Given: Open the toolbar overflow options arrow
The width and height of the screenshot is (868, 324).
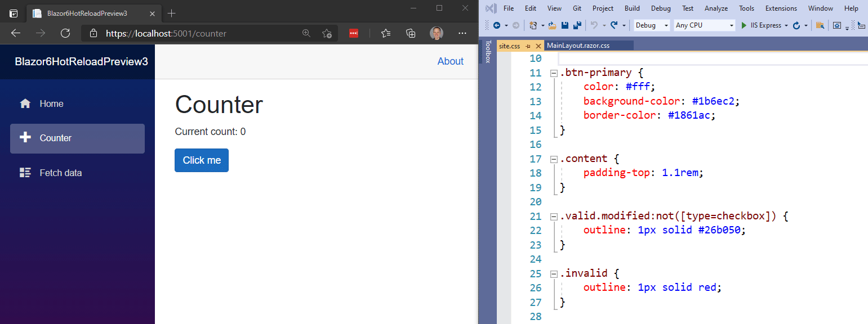Looking at the screenshot, I should click(847, 28).
